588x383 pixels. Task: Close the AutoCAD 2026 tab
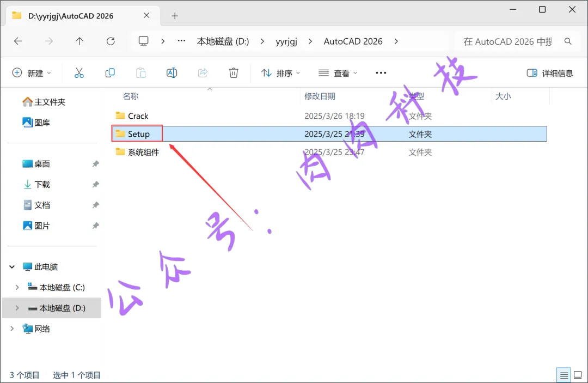click(146, 15)
